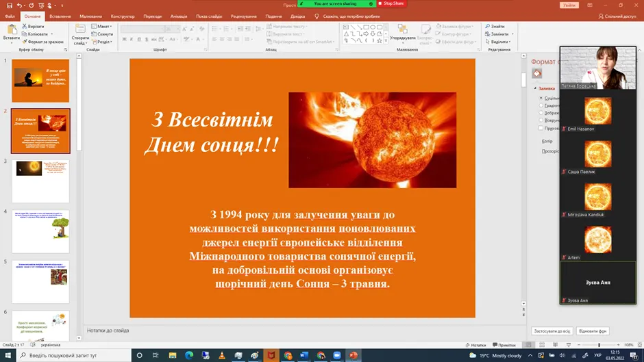Open the Анімація (Animation) ribbon tab
This screenshot has width=644, height=362.
pyautogui.click(x=178, y=16)
